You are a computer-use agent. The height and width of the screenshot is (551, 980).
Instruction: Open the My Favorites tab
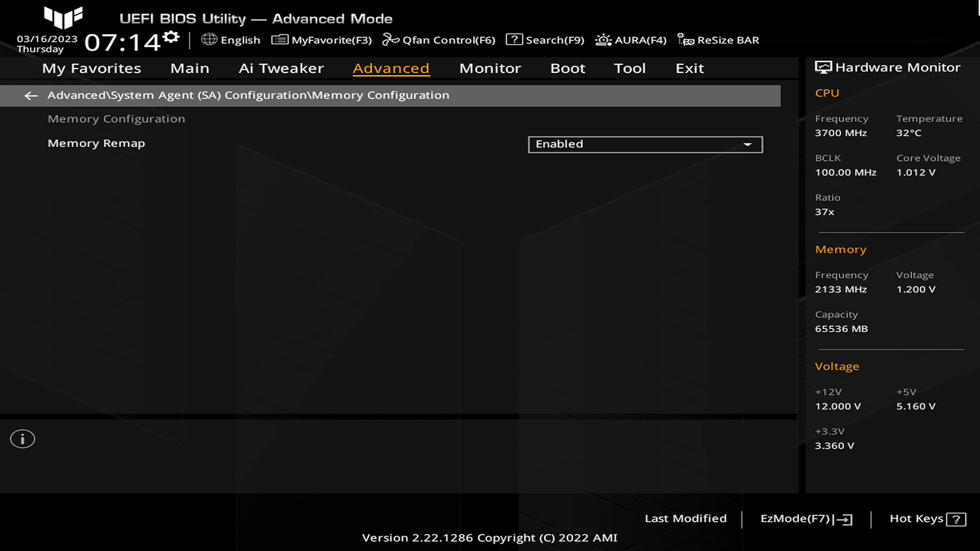click(91, 68)
